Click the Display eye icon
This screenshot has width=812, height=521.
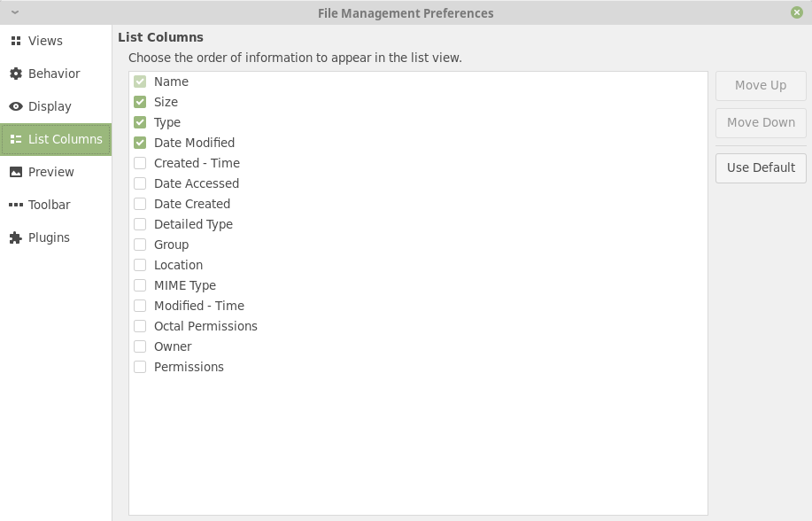15,106
